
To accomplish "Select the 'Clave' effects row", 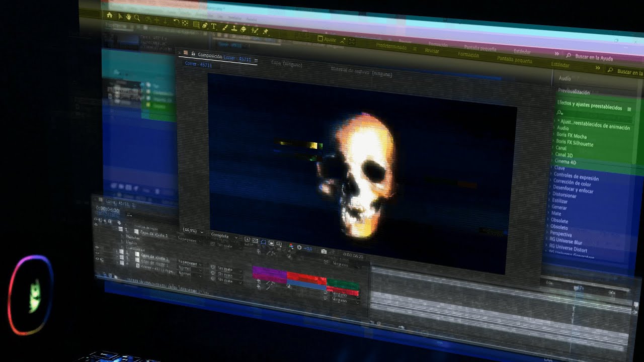I will 559,168.
